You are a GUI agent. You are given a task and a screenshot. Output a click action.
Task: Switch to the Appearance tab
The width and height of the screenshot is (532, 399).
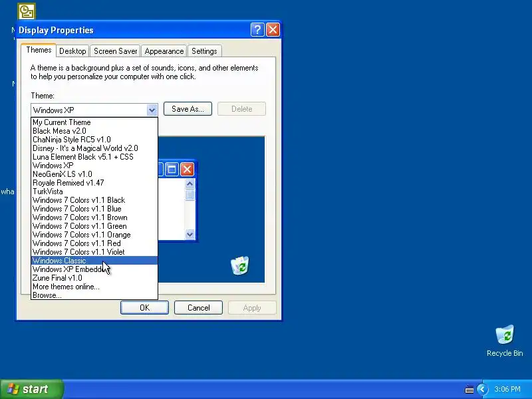tap(164, 51)
